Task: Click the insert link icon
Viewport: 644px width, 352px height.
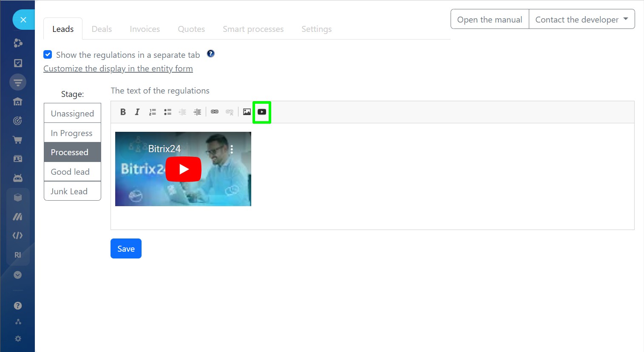Action: pos(215,112)
